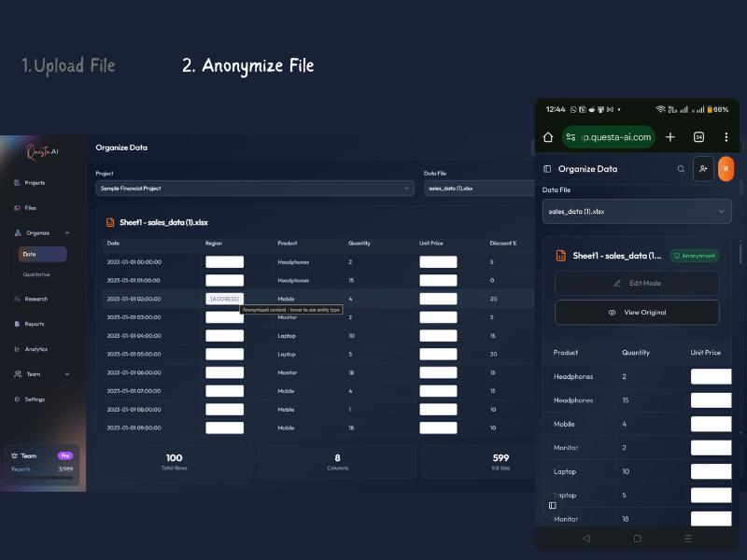Click the floating sidebar panel button

[552, 505]
